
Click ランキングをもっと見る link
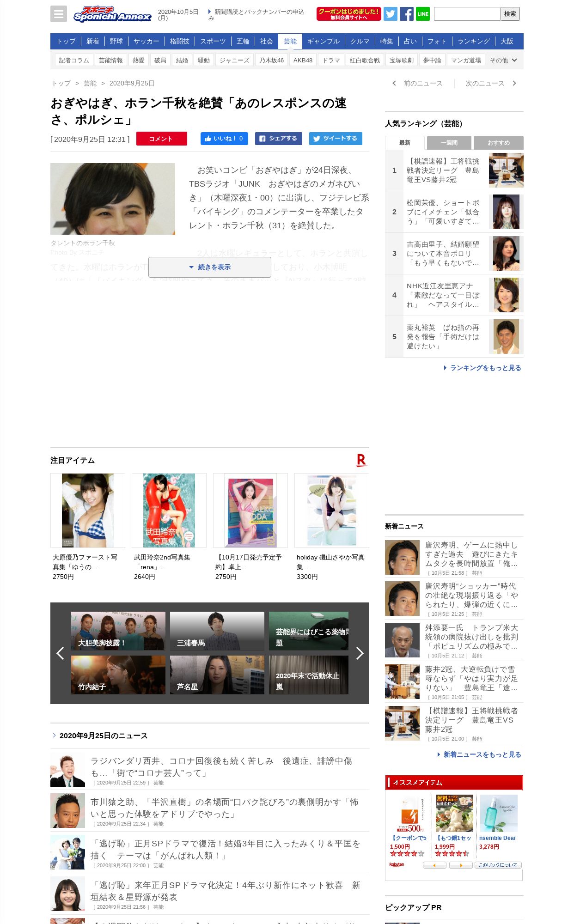pyautogui.click(x=482, y=368)
